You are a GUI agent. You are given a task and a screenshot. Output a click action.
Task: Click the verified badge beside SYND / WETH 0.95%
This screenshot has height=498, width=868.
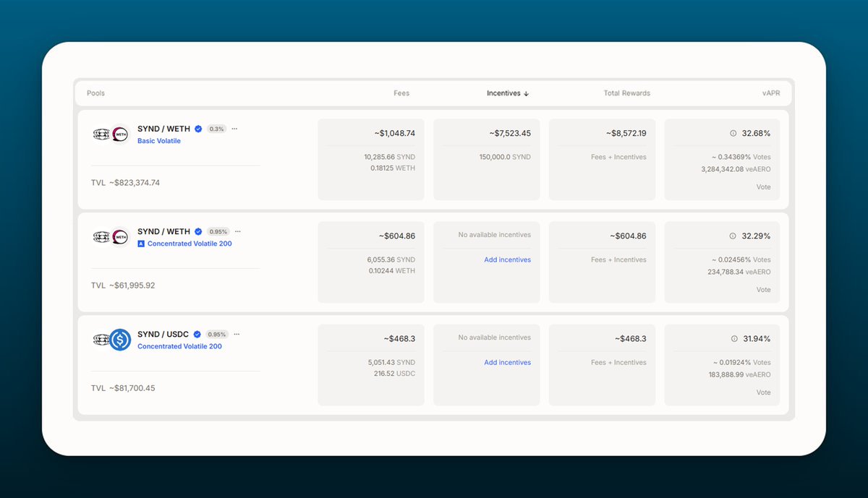[x=198, y=232]
